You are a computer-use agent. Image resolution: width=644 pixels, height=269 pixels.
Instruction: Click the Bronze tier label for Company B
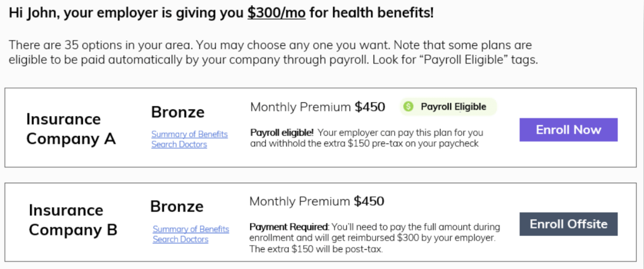(177, 207)
